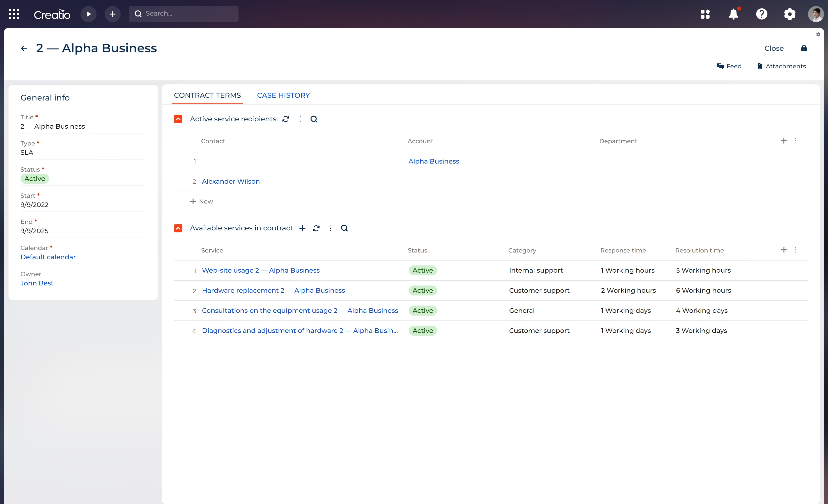Open notifications via the bell icon

click(x=733, y=14)
